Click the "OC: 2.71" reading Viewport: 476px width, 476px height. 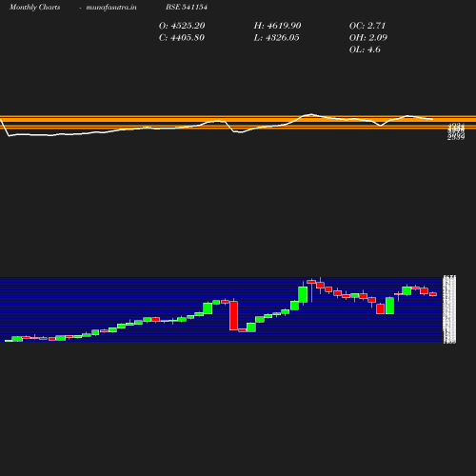point(367,26)
